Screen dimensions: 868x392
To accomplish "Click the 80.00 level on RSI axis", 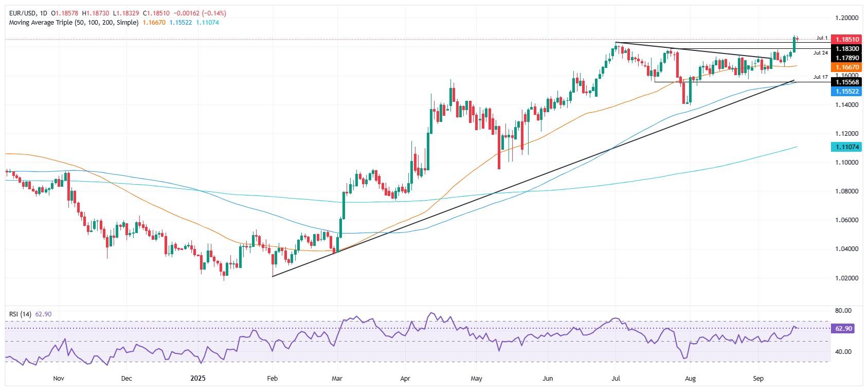I will [x=843, y=311].
